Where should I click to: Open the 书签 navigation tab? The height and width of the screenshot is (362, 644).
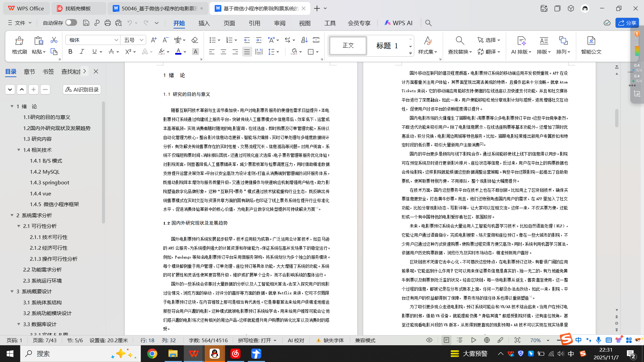48,71
